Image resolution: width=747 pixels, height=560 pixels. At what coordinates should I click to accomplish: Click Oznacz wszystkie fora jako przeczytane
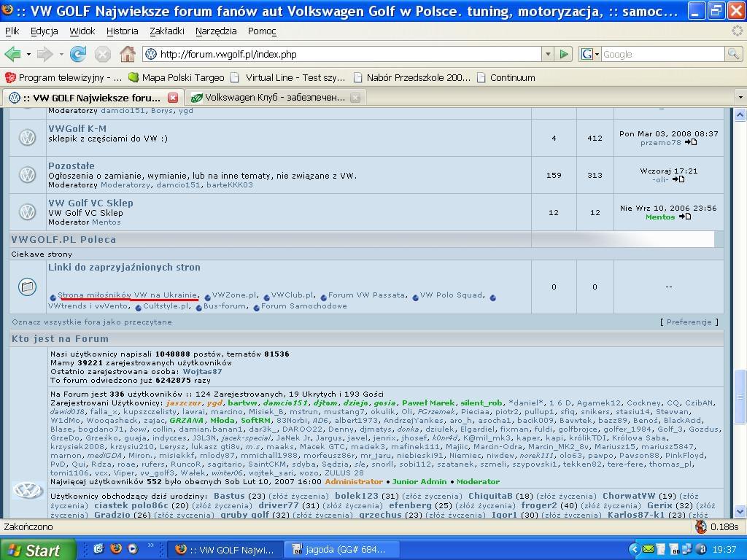(x=92, y=322)
